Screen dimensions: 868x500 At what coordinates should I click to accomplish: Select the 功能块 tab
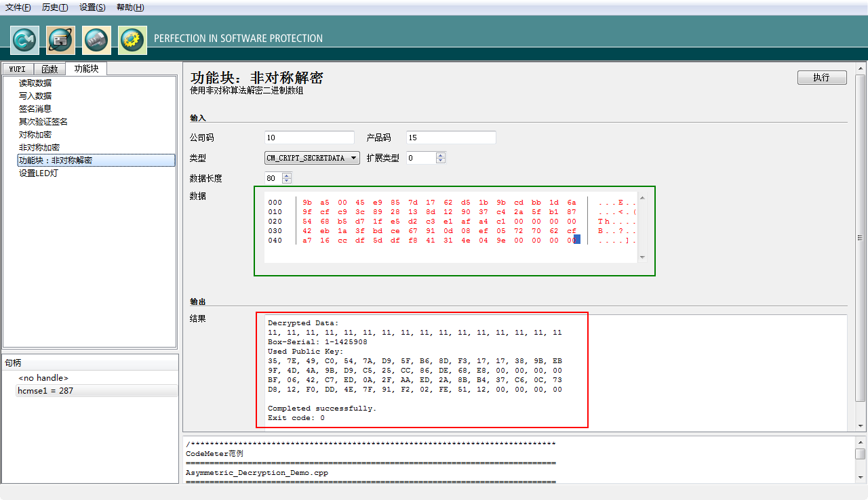tap(87, 68)
